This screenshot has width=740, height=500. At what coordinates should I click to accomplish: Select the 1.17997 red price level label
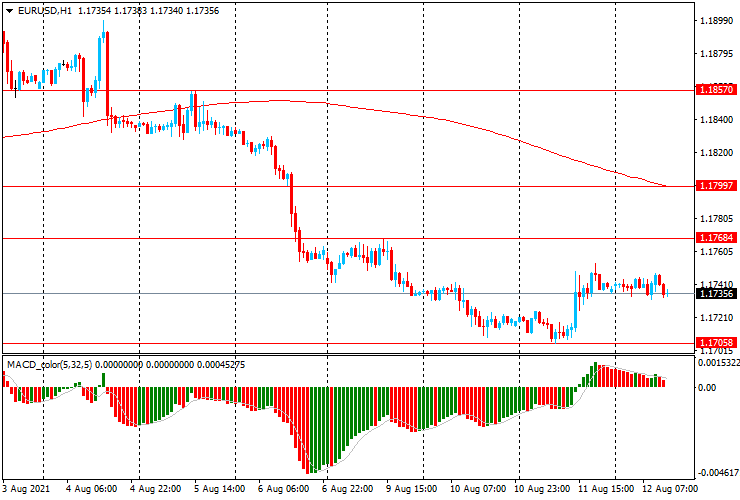[x=716, y=186]
